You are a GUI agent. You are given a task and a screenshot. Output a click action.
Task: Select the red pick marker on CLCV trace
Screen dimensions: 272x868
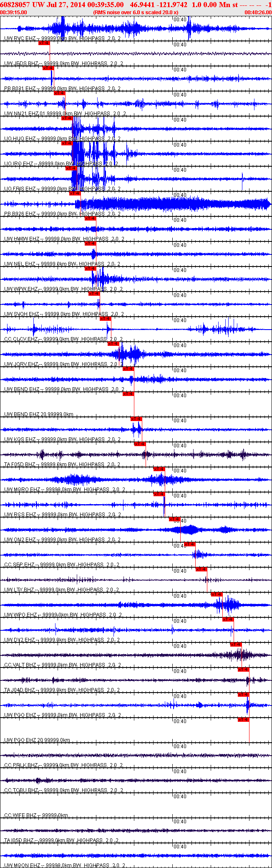click(x=106, y=319)
